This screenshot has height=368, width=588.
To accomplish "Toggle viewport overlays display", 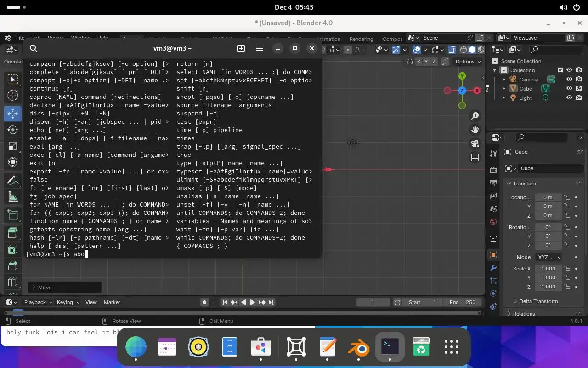I will coord(417,50).
